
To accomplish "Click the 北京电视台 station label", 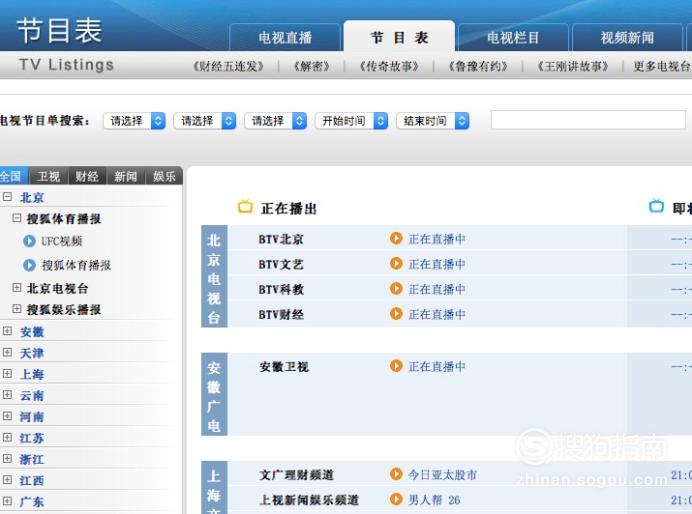I will tap(214, 278).
